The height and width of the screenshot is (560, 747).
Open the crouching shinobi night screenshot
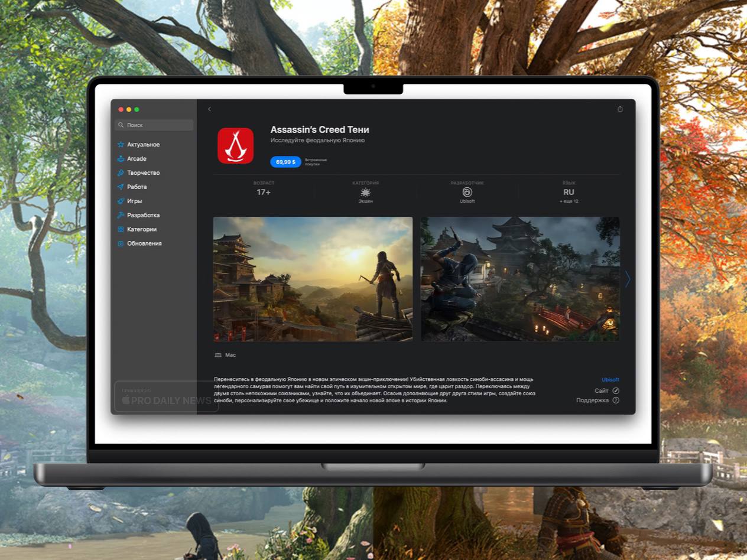click(x=520, y=279)
